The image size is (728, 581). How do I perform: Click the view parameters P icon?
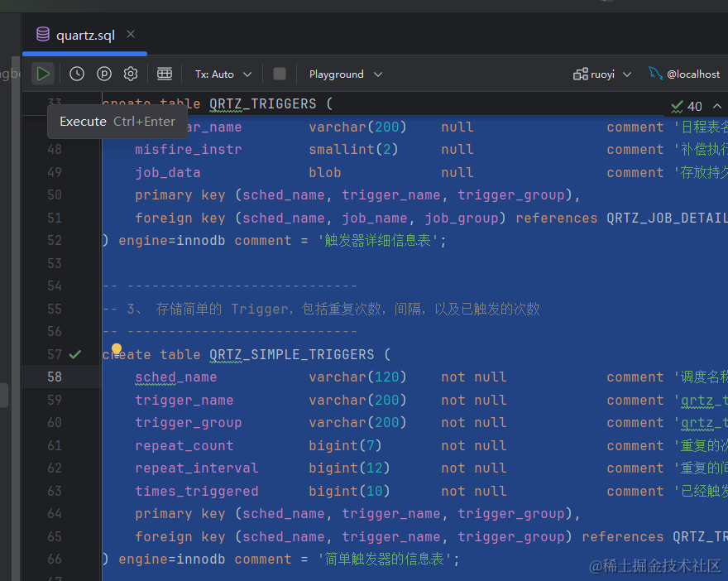[104, 74]
